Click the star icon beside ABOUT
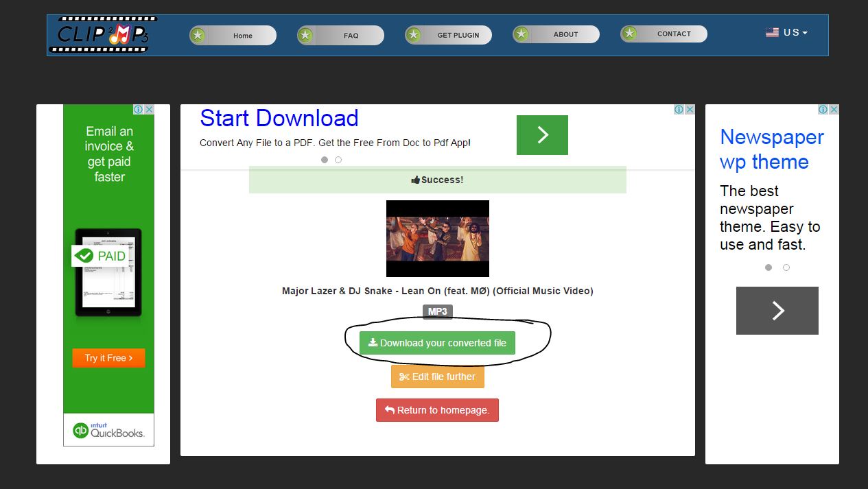The width and height of the screenshot is (868, 489). [521, 34]
